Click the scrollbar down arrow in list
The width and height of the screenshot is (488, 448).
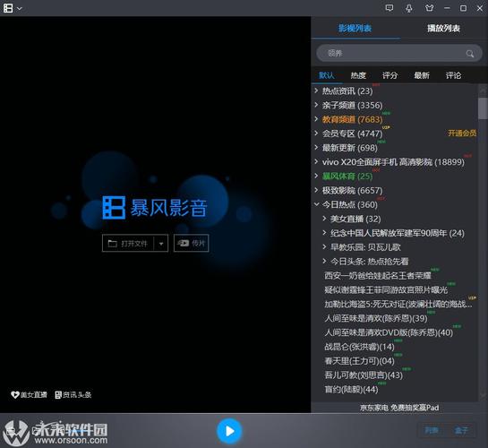[x=483, y=396]
